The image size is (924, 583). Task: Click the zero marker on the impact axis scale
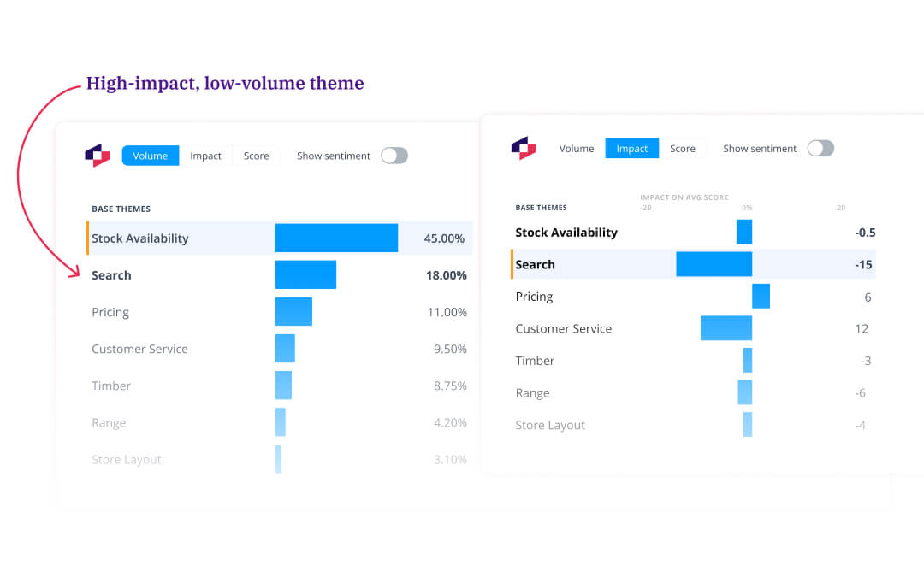pyautogui.click(x=747, y=207)
